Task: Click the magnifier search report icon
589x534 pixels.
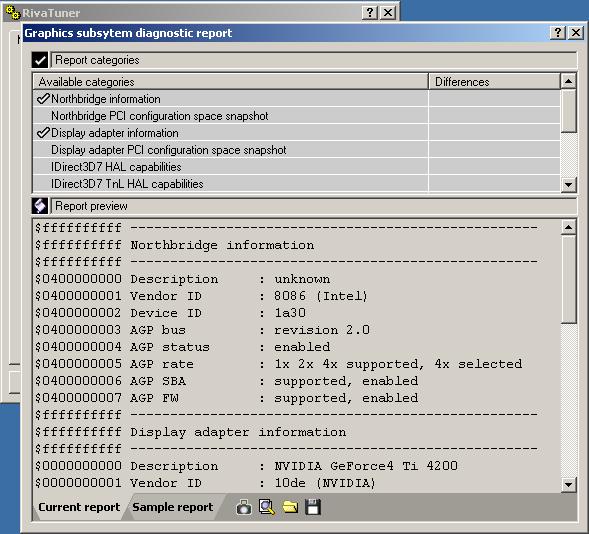Action: pyautogui.click(x=267, y=507)
